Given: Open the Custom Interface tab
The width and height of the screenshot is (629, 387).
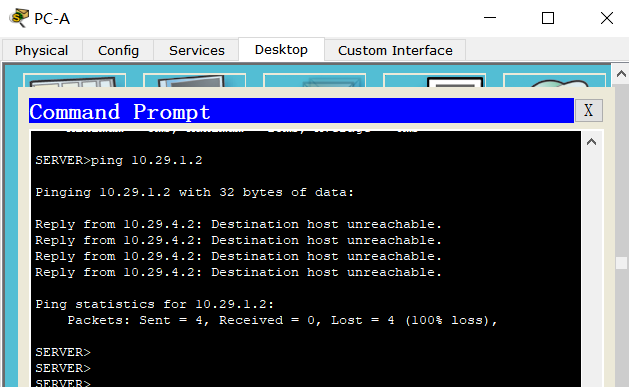Looking at the screenshot, I should (x=395, y=51).
